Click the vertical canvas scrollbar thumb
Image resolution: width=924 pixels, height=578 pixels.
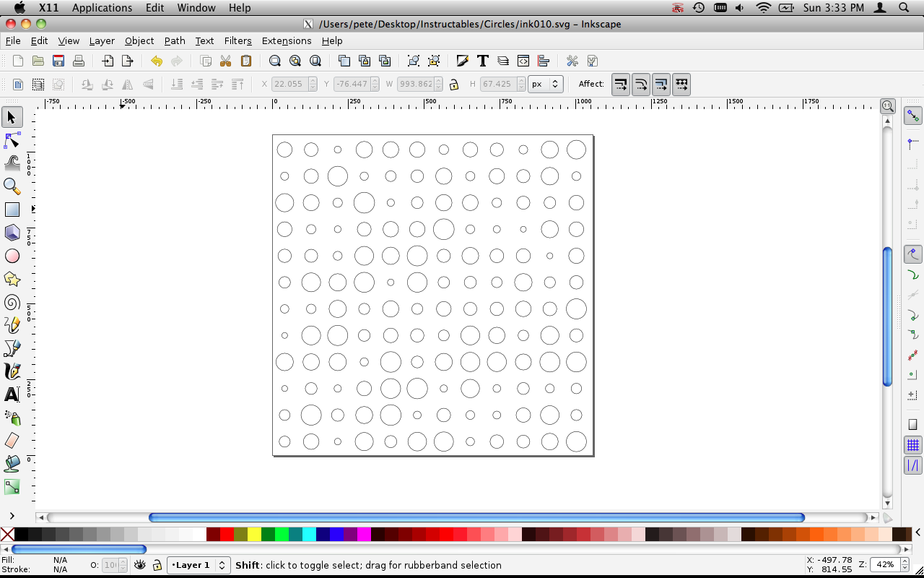(x=888, y=316)
